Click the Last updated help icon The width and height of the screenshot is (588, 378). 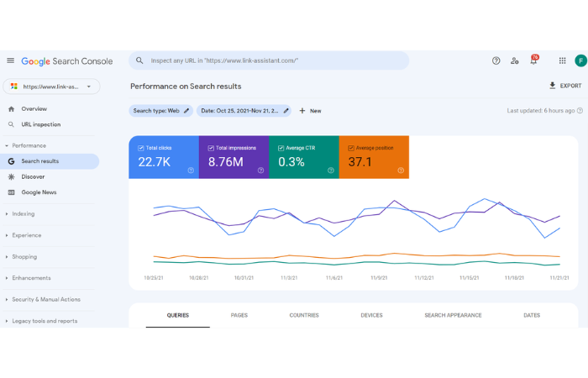[580, 111]
